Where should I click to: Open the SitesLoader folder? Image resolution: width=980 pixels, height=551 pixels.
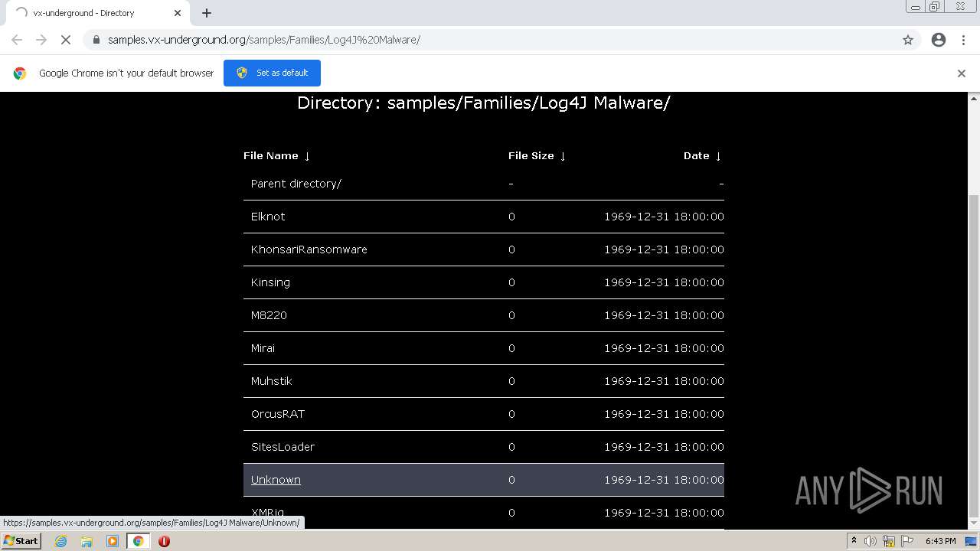(x=283, y=447)
